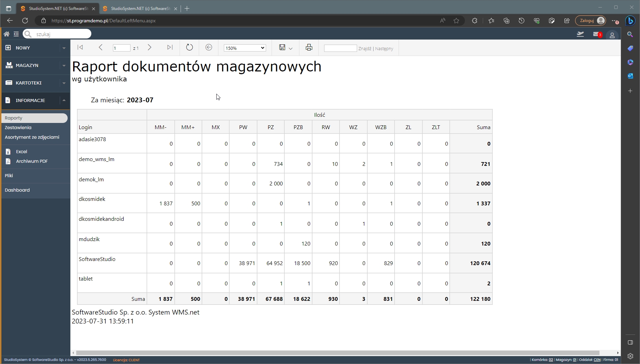Open the Excel export in the sidebar
Screen dimensions: 640x364
coord(21,151)
